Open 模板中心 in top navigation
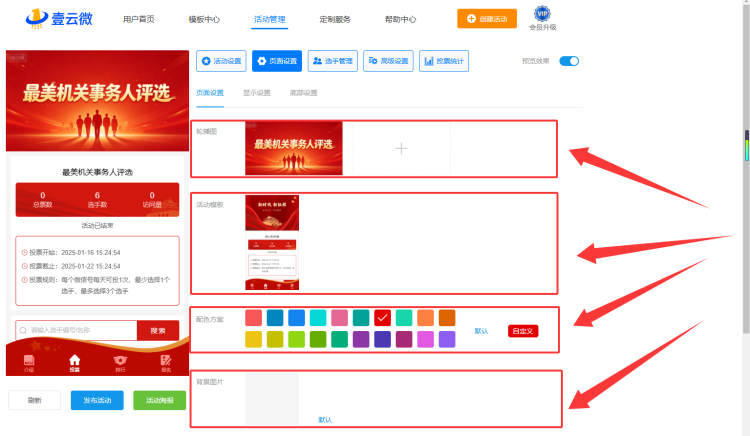The image size is (750, 436). (x=204, y=19)
